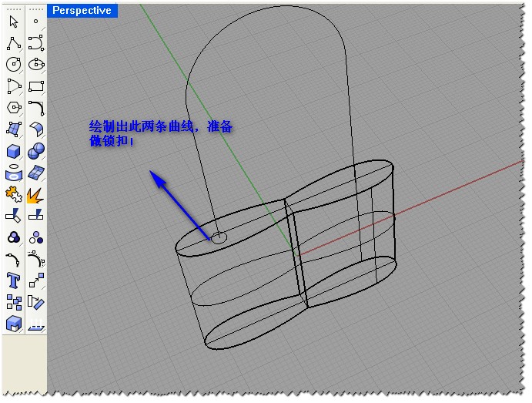
Task: Select the Arc tool
Action: [14, 86]
